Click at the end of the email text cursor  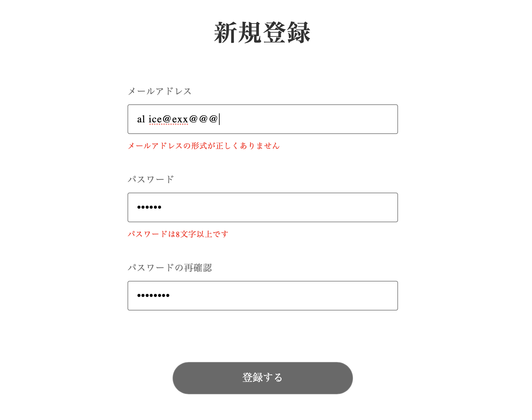pyautogui.click(x=219, y=119)
